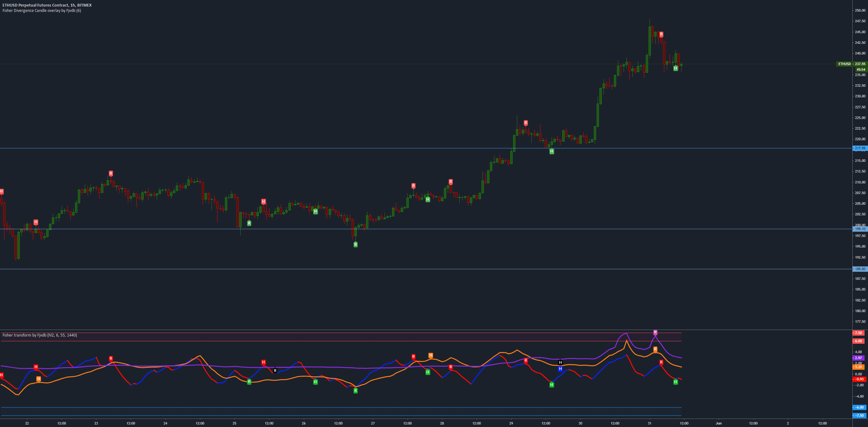This screenshot has width=868, height=427.
Task: Click the red H marker above the 206 price area
Action: pyautogui.click(x=263, y=202)
